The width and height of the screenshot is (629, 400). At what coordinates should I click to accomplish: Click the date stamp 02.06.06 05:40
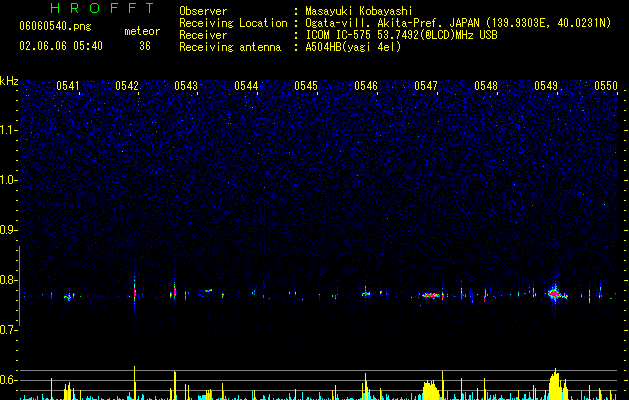coord(61,46)
